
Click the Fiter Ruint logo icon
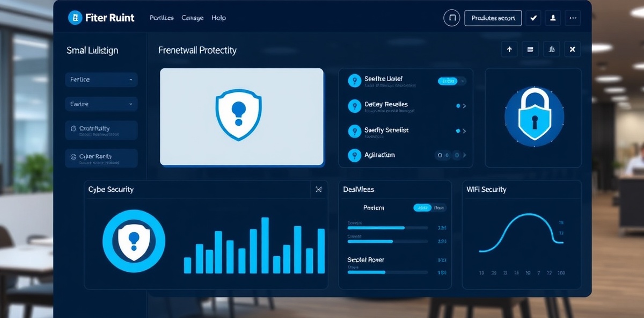[x=75, y=18]
